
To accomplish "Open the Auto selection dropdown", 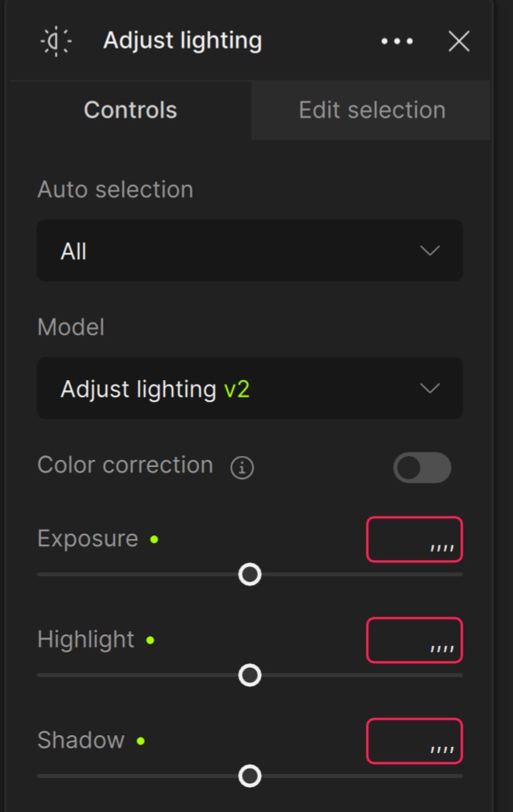I will (250, 251).
